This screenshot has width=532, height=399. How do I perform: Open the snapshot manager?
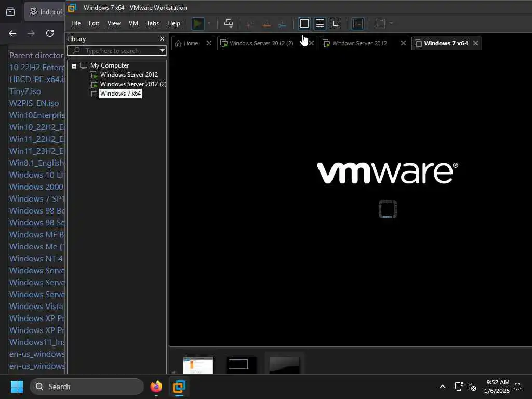pos(282,24)
